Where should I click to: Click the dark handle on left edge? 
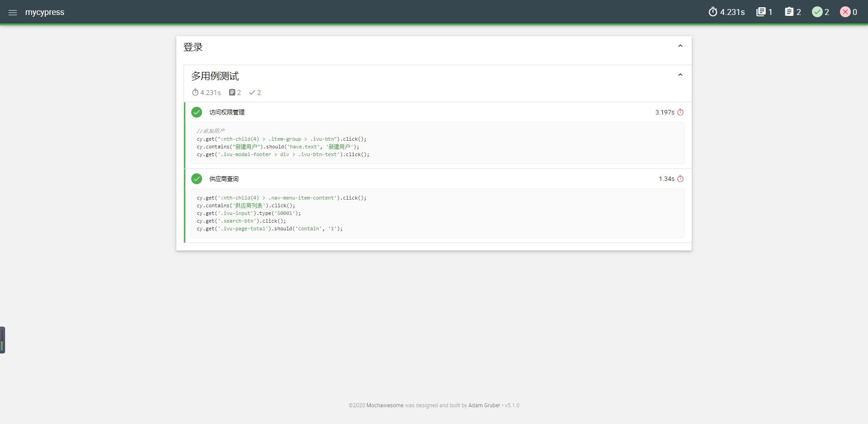click(x=2, y=340)
